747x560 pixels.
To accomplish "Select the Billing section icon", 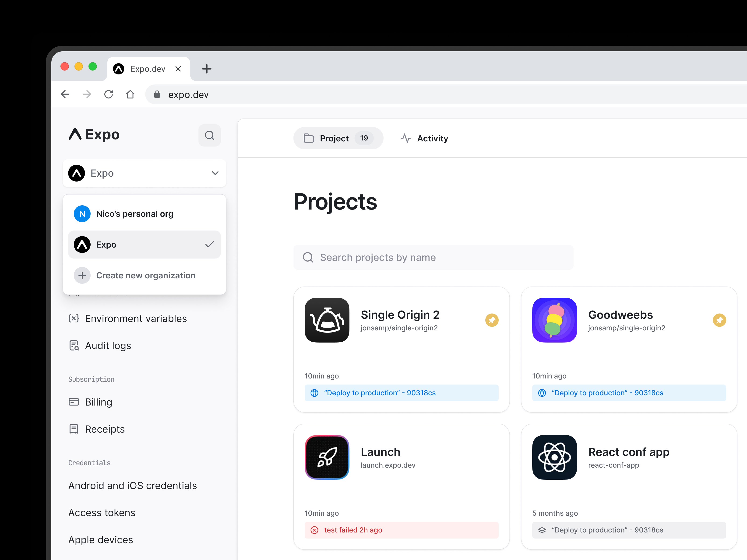I will click(74, 402).
